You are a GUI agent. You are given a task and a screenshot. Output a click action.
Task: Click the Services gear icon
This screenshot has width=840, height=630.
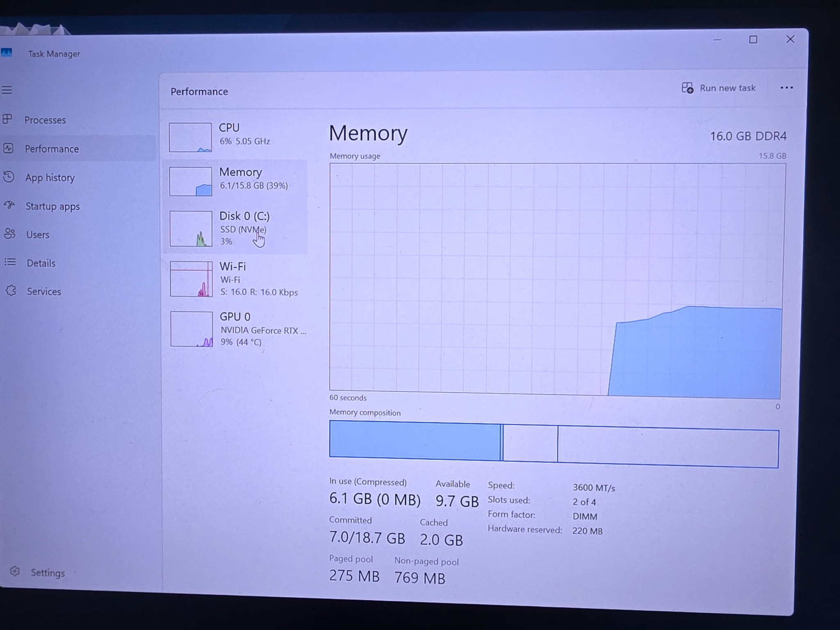point(11,291)
